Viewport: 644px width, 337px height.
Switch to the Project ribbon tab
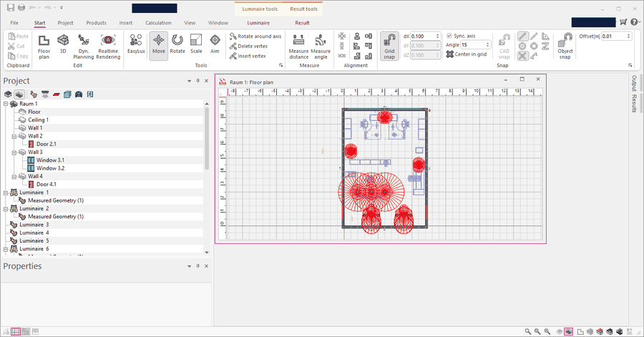[x=65, y=23]
